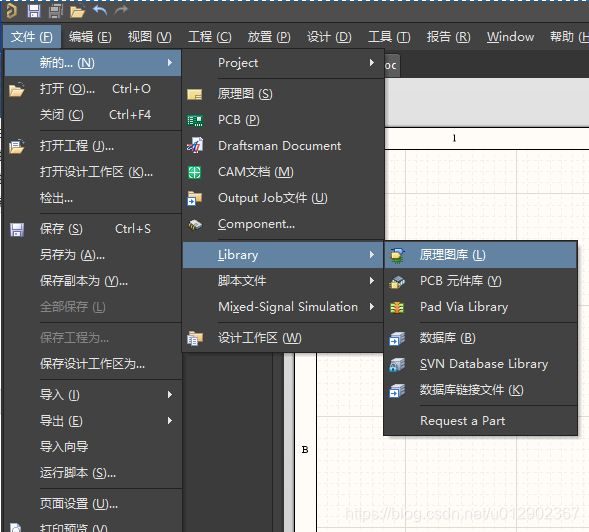This screenshot has width=589, height=532.
Task: Click the floppy disk icon beside 保存 (S)
Action: pyautogui.click(x=17, y=230)
